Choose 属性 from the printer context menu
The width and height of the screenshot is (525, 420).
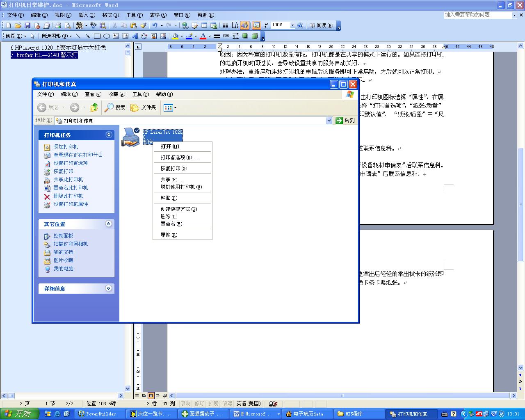[169, 235]
